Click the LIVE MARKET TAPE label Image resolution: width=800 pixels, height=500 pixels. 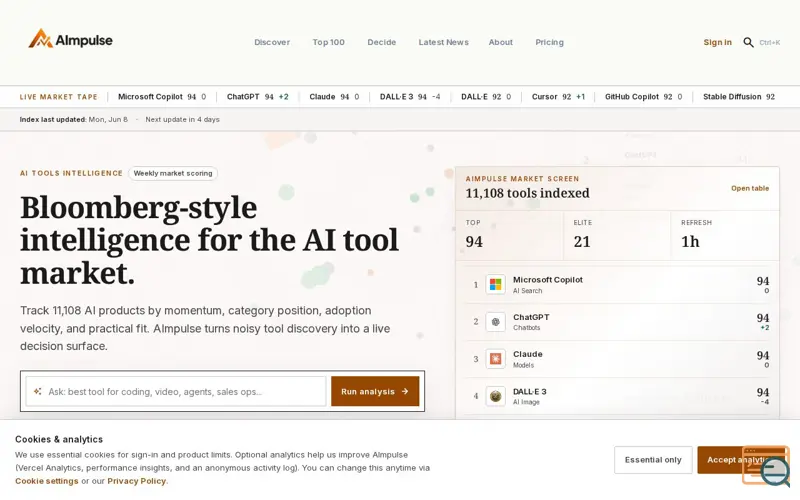coord(59,97)
